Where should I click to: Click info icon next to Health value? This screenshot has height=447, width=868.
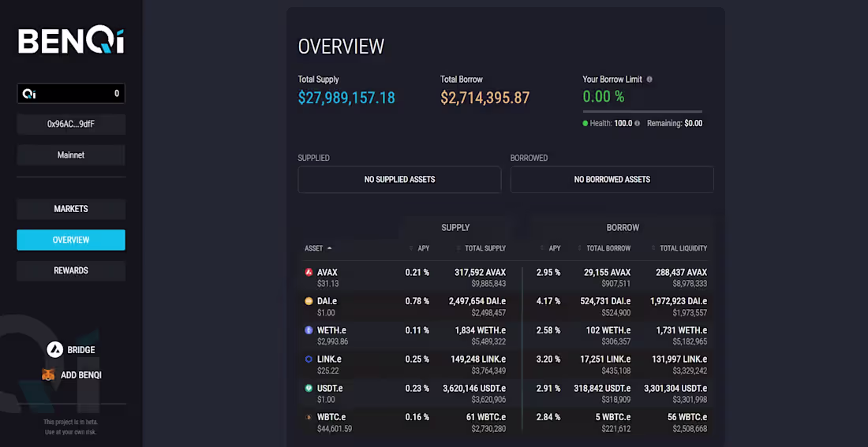click(x=637, y=123)
